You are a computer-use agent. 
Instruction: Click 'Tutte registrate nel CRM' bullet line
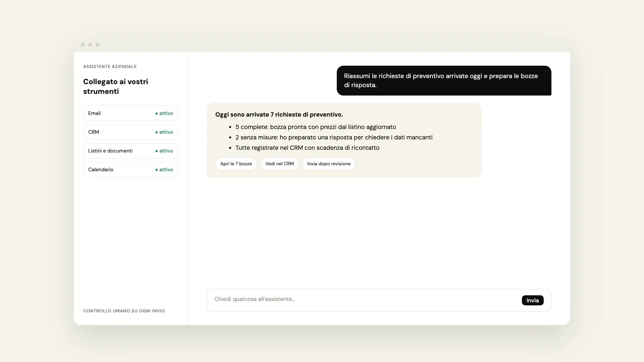(x=307, y=148)
